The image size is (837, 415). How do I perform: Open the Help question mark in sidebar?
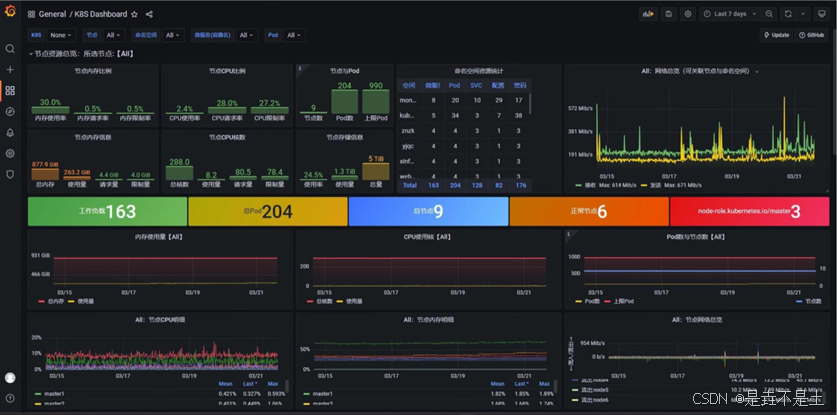[10, 398]
